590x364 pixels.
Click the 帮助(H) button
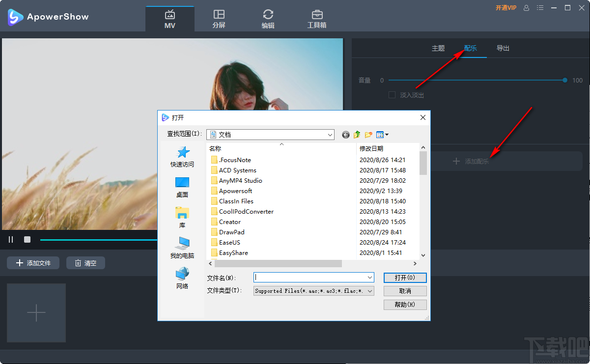[405, 305]
